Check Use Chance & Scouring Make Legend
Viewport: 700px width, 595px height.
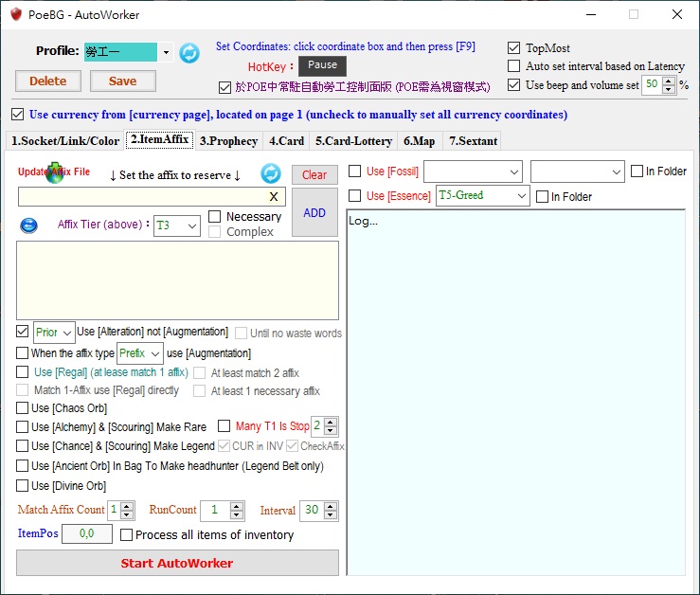point(22,446)
